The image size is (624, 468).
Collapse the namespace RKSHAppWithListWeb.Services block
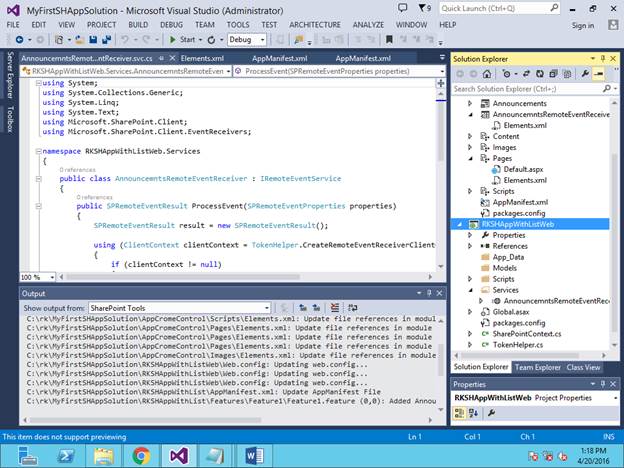(x=39, y=151)
